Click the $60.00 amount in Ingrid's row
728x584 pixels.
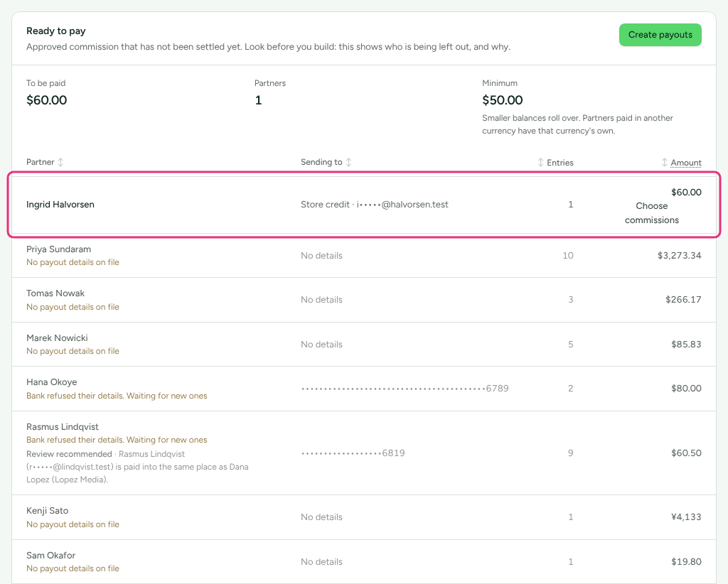tap(686, 192)
